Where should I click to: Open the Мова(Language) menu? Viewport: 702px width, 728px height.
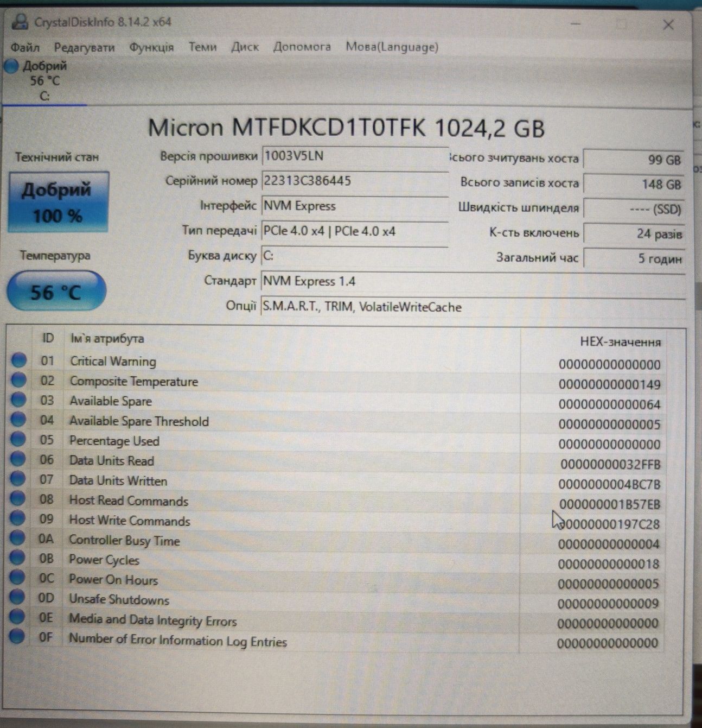pos(392,47)
